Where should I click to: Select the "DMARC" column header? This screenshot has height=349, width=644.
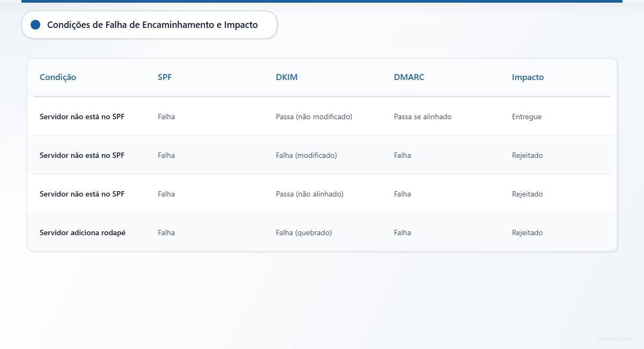409,77
